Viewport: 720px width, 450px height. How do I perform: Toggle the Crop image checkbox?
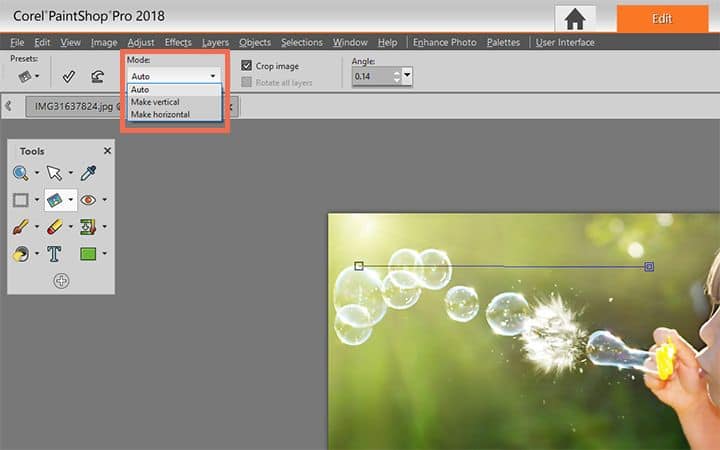pos(247,66)
